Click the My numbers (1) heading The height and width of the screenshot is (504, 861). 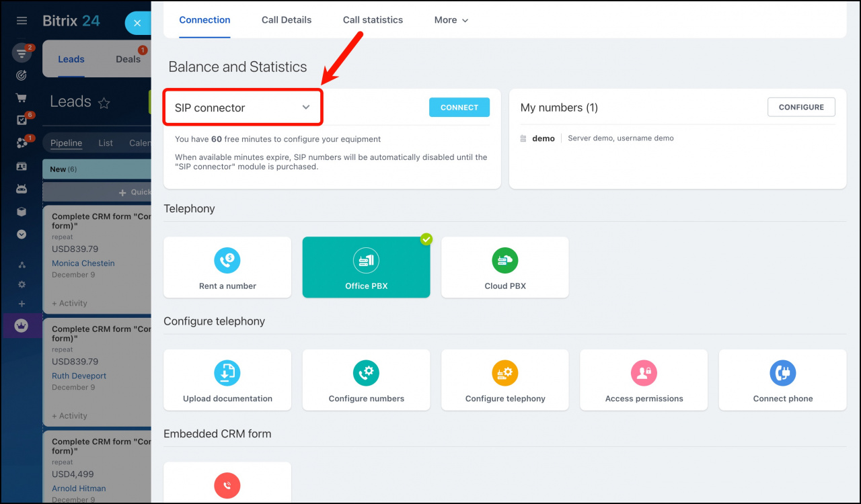[559, 108]
